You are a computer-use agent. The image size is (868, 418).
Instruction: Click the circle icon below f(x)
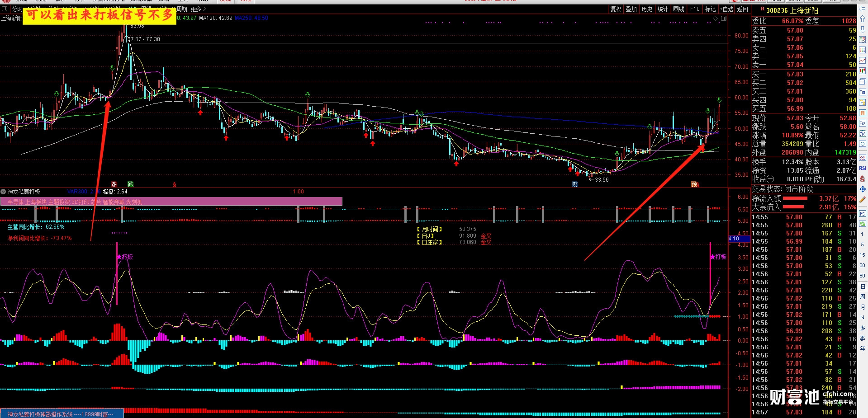point(863,144)
